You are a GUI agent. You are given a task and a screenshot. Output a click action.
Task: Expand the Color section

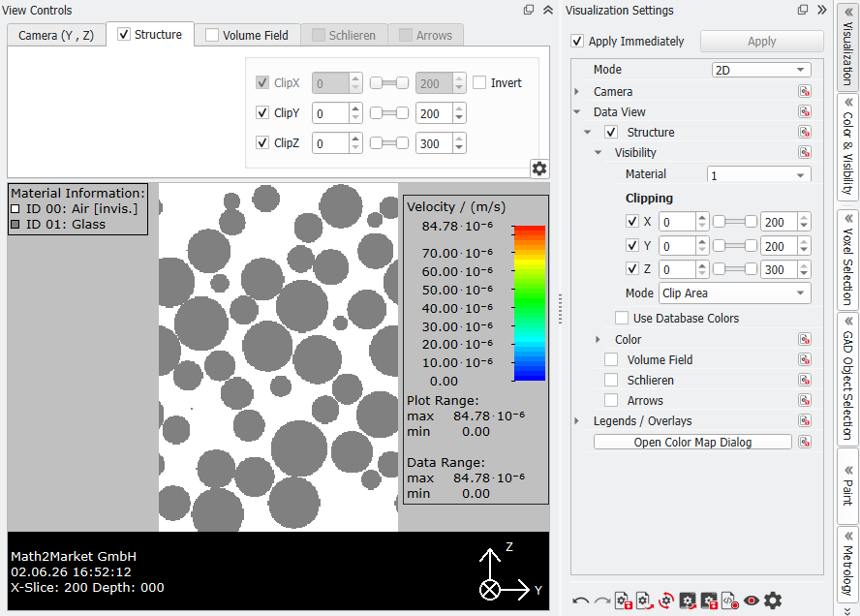pos(599,340)
